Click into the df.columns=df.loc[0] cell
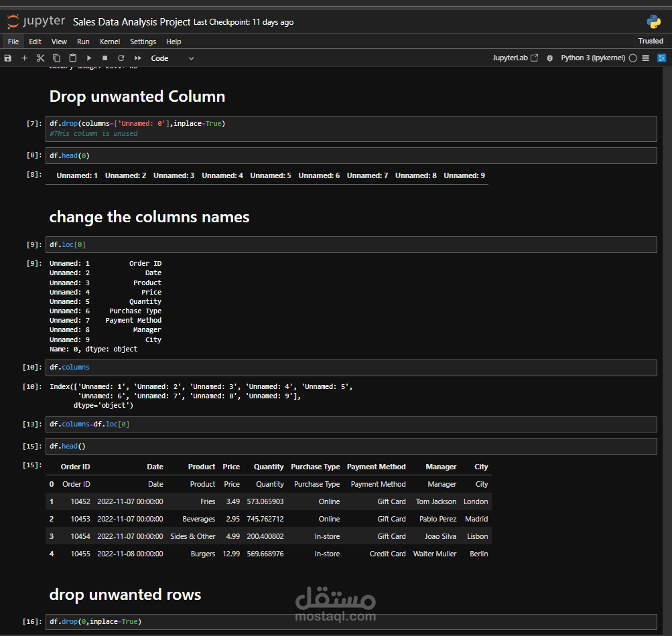 (x=351, y=424)
